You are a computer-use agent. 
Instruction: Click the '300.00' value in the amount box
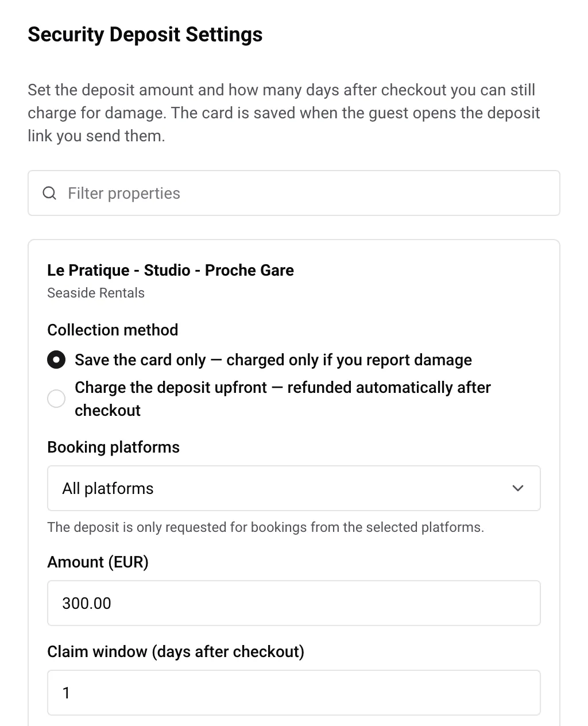coord(87,603)
